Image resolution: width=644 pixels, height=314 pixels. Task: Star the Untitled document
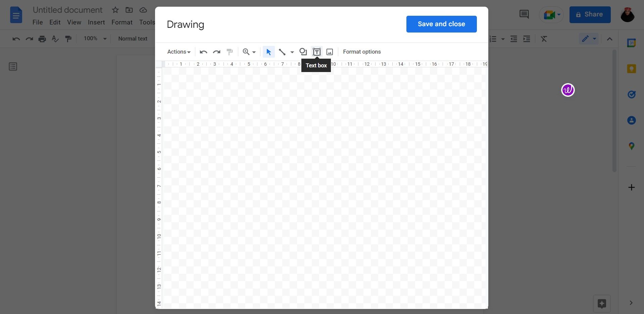[115, 10]
